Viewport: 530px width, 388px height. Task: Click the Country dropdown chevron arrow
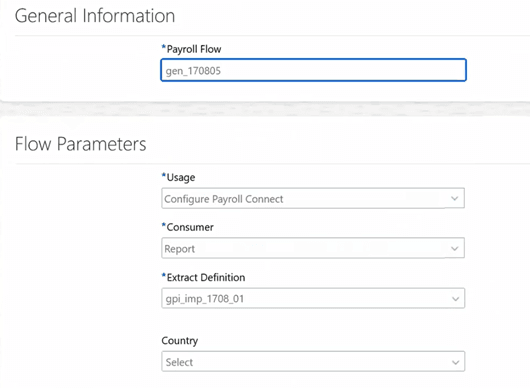tap(455, 363)
